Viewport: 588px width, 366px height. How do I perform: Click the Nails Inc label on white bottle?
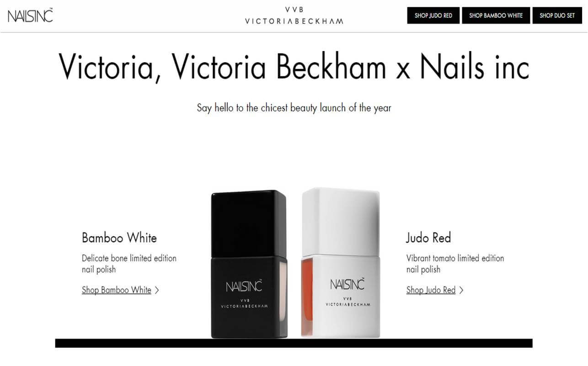[x=347, y=284]
